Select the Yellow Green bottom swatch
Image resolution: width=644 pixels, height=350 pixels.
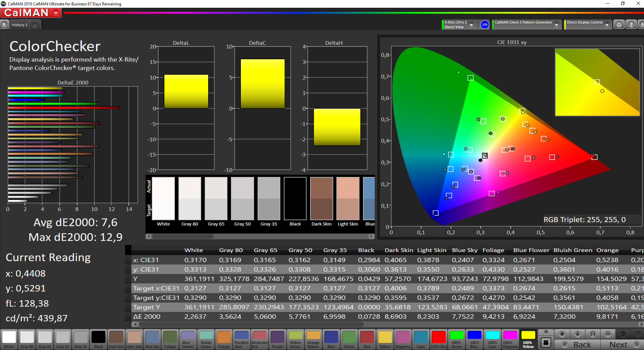(295, 339)
